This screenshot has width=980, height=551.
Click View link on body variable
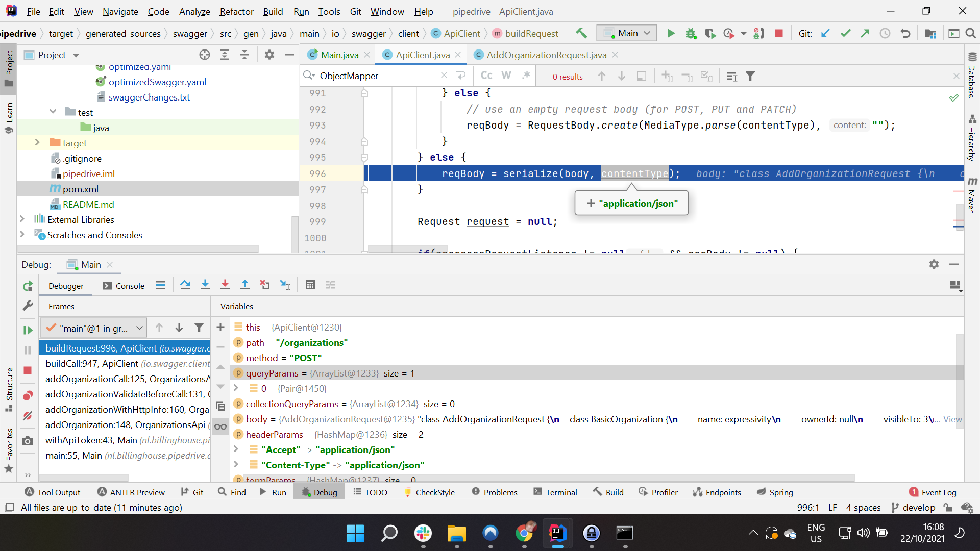click(x=952, y=419)
